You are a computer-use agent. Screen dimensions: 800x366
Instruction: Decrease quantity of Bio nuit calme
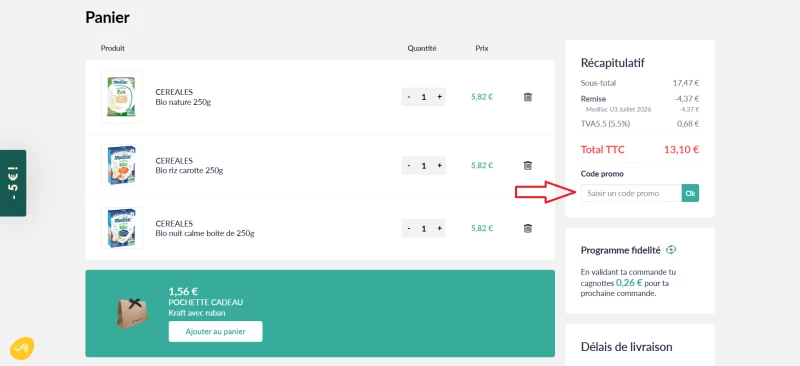pyautogui.click(x=409, y=228)
